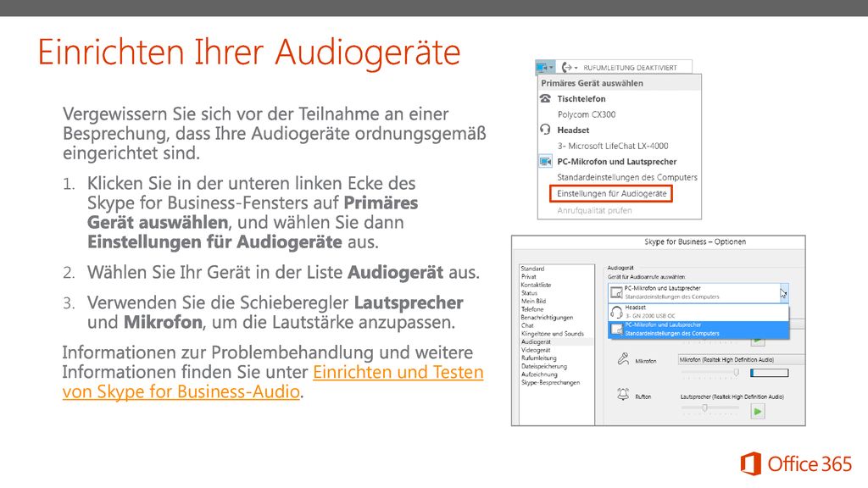Screen dimensions: 868x488
Task: Click the RUFUMLEITUNG DEAKTIVIERT status text
Action: 630,68
